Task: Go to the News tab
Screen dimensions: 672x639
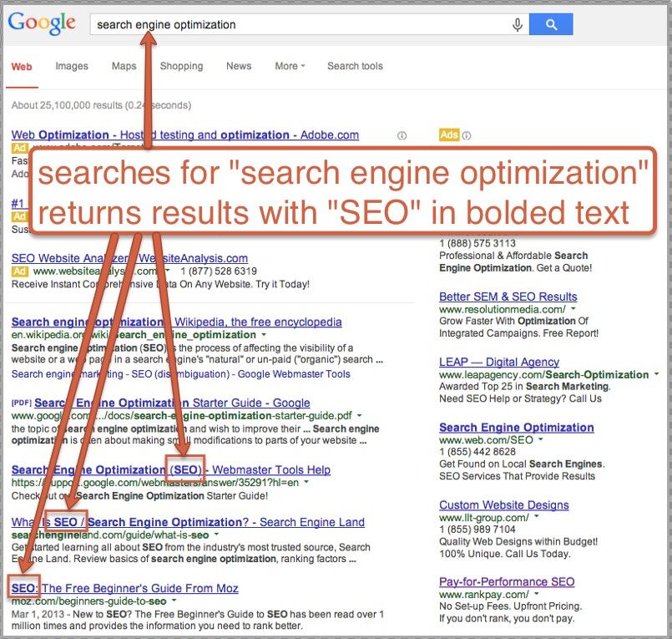Action: point(239,66)
